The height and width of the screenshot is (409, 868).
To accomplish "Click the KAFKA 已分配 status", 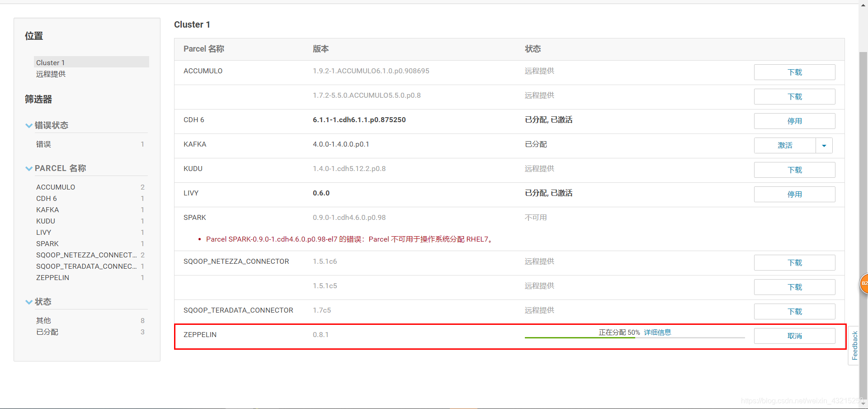I will [536, 144].
